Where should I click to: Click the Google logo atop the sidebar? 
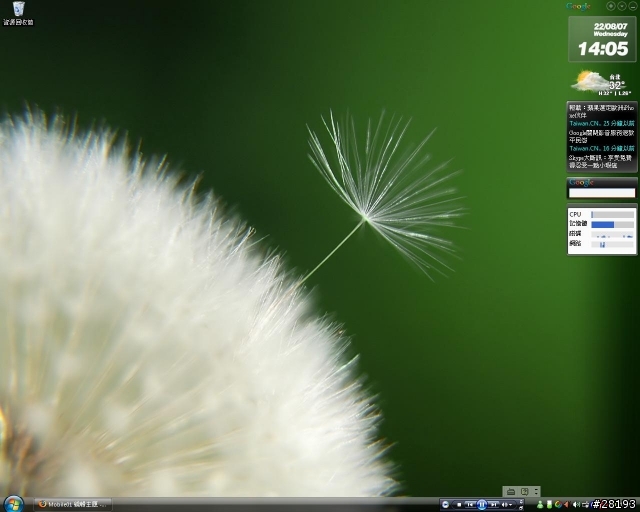click(x=578, y=6)
